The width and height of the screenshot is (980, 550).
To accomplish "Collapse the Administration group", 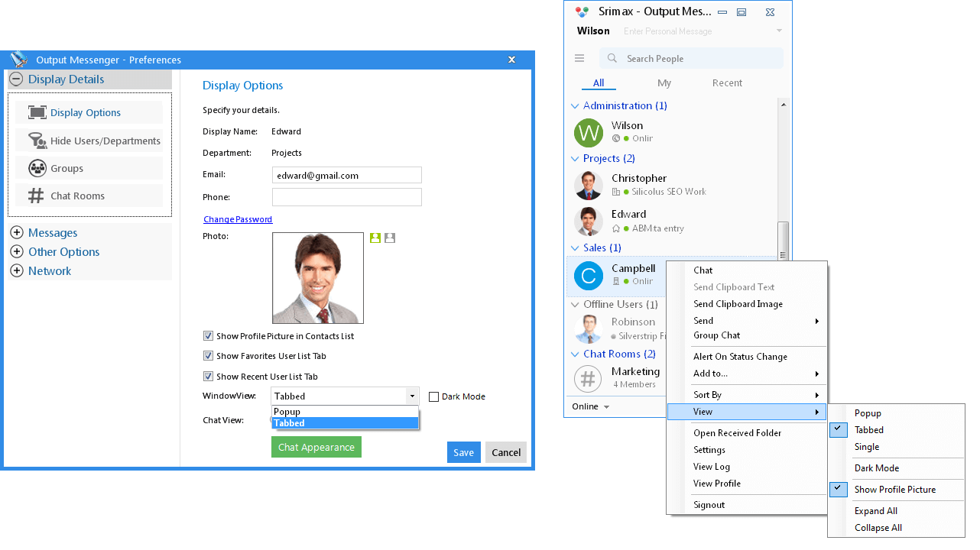I will (576, 106).
